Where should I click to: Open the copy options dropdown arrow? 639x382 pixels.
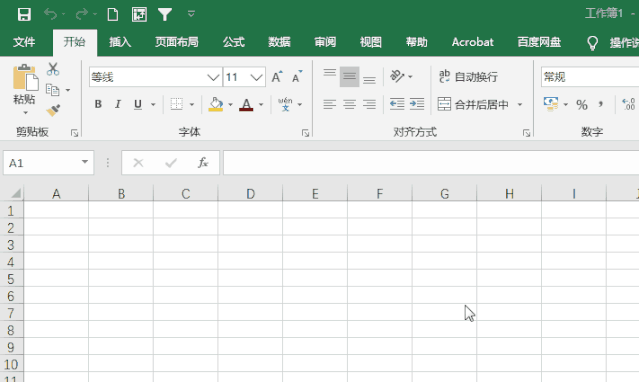tap(68, 90)
